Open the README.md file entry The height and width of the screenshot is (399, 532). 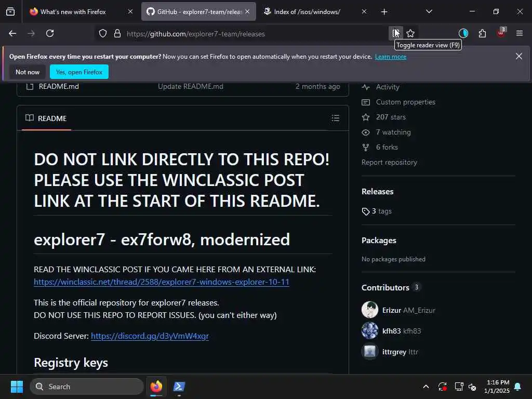pos(59,87)
